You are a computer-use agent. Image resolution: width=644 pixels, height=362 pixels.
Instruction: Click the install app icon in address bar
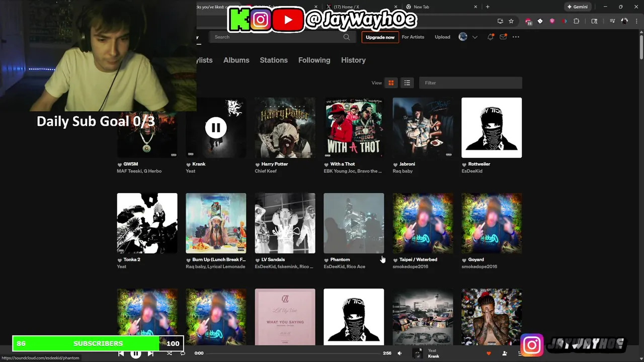point(500,21)
